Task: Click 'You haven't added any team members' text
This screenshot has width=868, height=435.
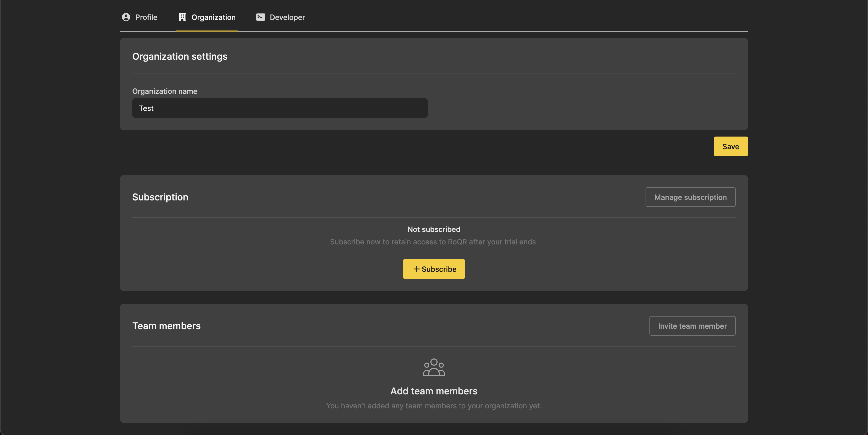Action: tap(434, 406)
